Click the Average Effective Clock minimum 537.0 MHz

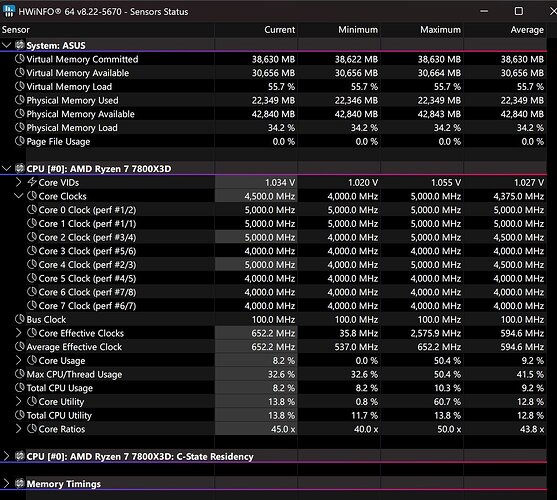[x=356, y=347]
